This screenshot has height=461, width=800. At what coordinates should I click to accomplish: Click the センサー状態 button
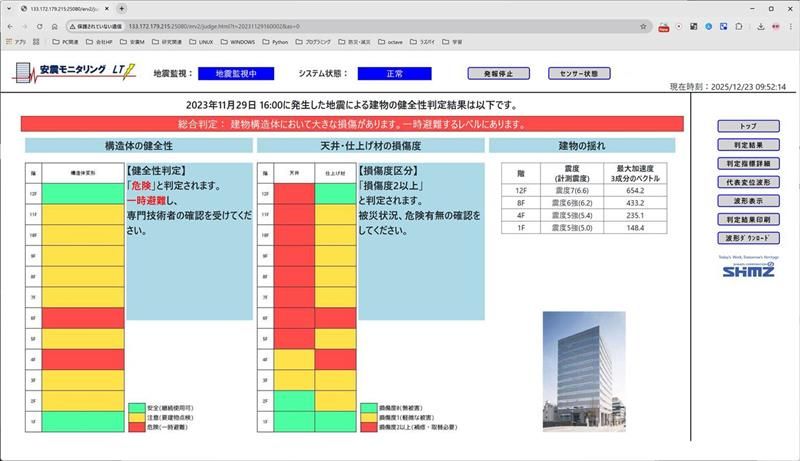[x=578, y=73]
